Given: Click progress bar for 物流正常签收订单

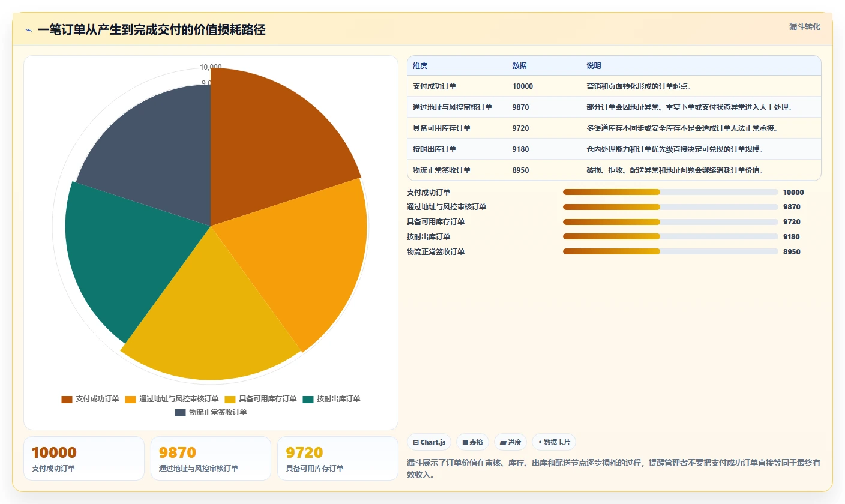Looking at the screenshot, I should 670,252.
